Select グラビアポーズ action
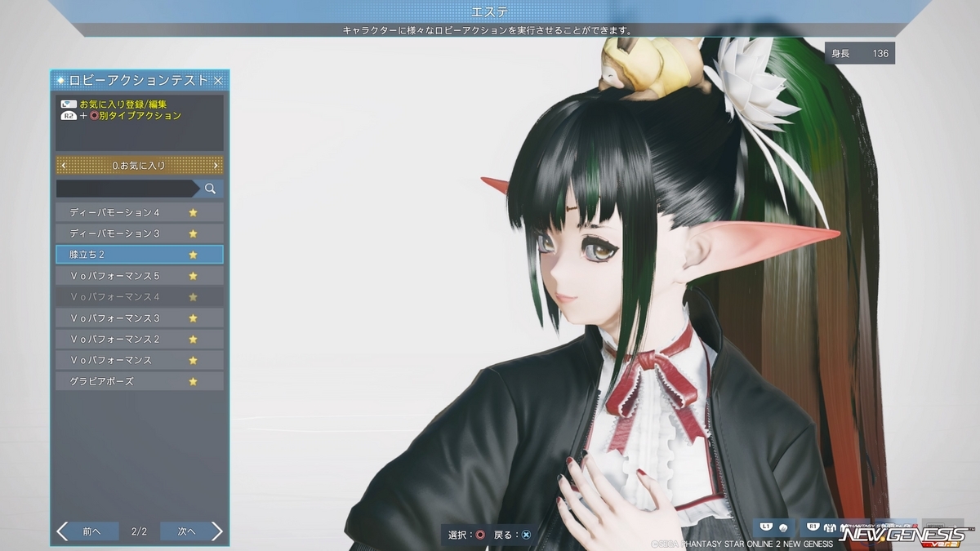The height and width of the screenshot is (551, 980). (139, 381)
